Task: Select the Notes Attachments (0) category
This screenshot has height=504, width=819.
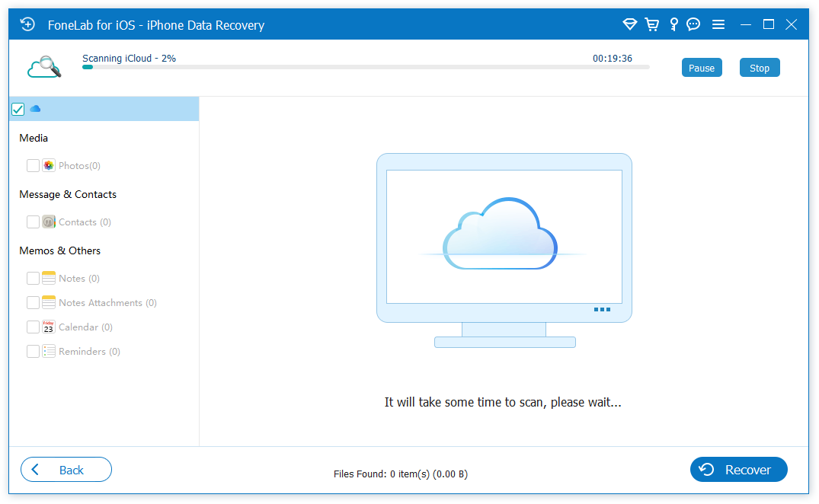Action: 107,302
